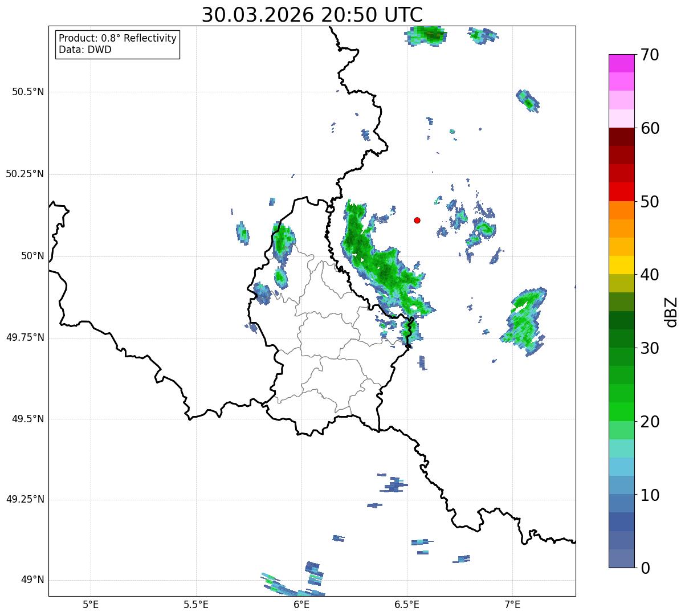The image size is (685, 616).
Task: Click the title "30.03.2026 20:50 UTC"
Action: pyautogui.click(x=312, y=14)
